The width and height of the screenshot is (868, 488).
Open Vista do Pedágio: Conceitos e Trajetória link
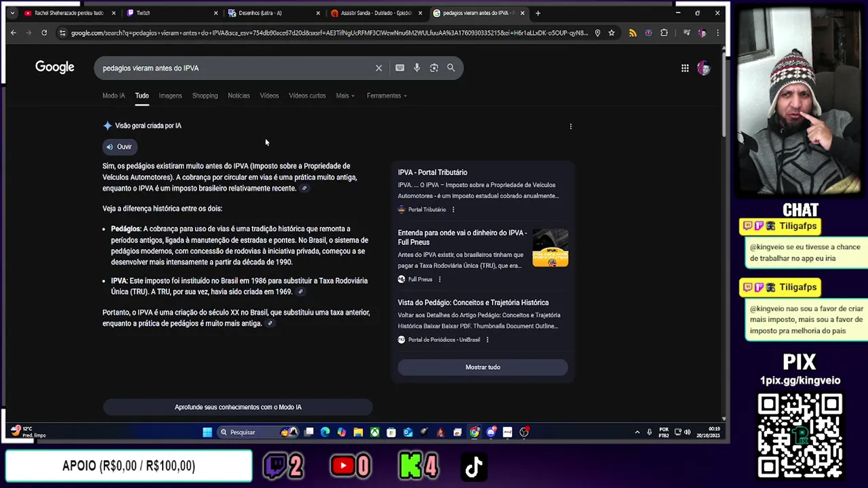click(x=473, y=302)
